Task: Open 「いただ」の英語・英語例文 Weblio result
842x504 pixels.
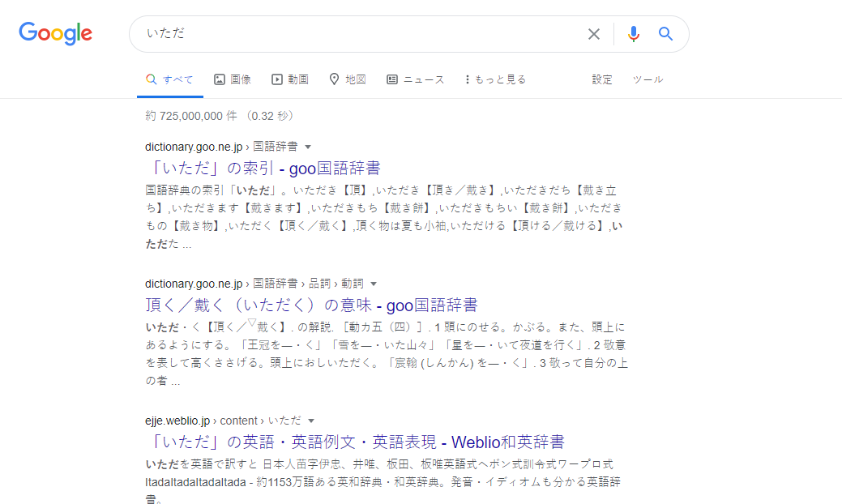Action: tap(355, 442)
